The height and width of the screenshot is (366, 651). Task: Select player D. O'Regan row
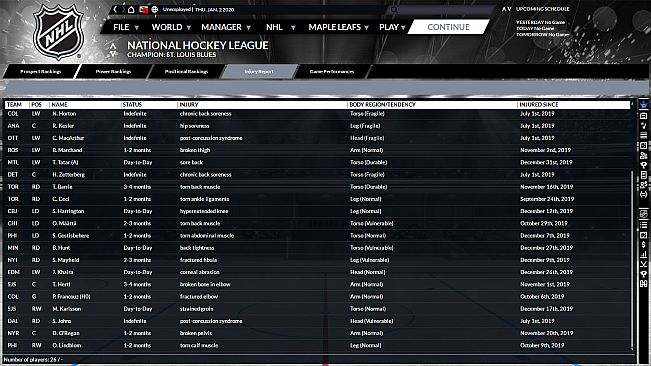tap(318, 333)
